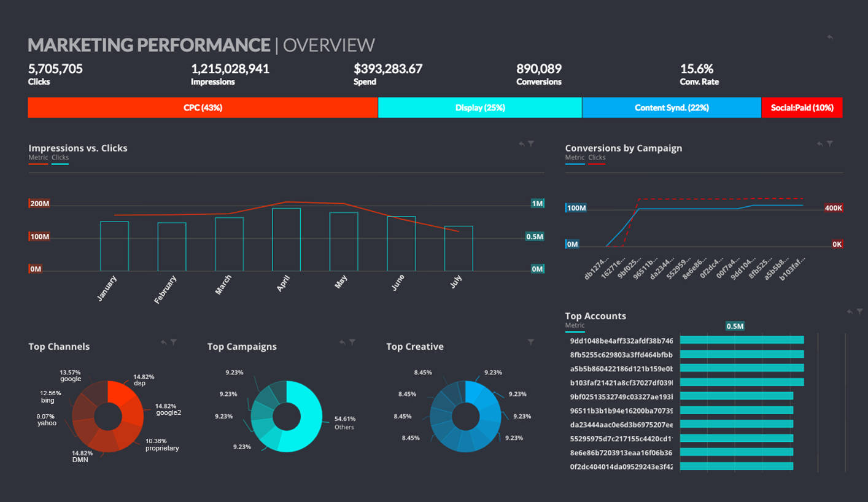Open the filter icon for Conversions by Campaign
This screenshot has width=868, height=502.
(830, 142)
